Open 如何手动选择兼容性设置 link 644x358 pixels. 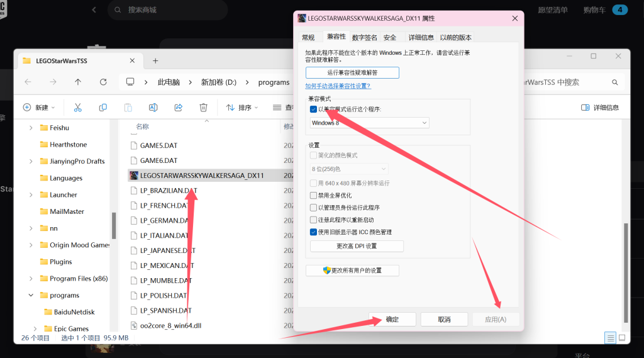[x=338, y=86]
